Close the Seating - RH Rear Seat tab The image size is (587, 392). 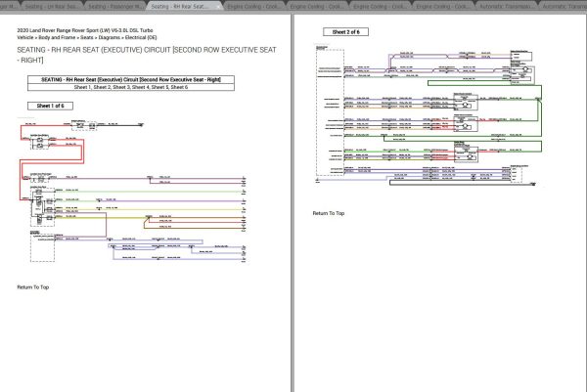tap(218, 7)
